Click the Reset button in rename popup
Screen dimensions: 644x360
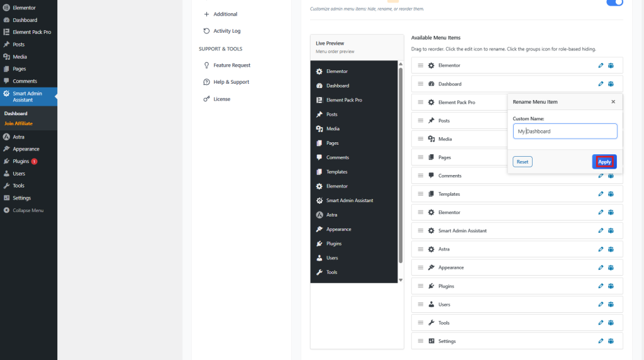tap(523, 162)
